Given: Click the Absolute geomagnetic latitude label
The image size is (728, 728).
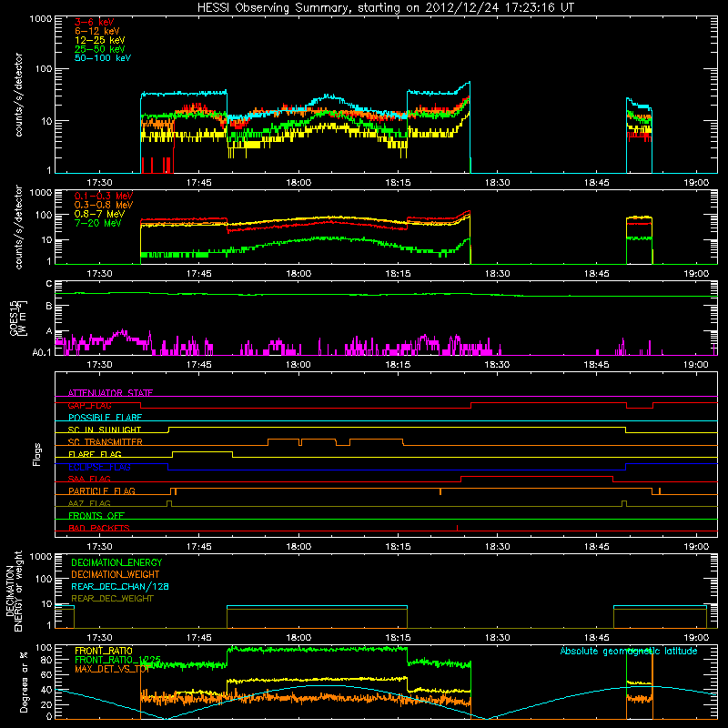Looking at the screenshot, I should (x=629, y=651).
